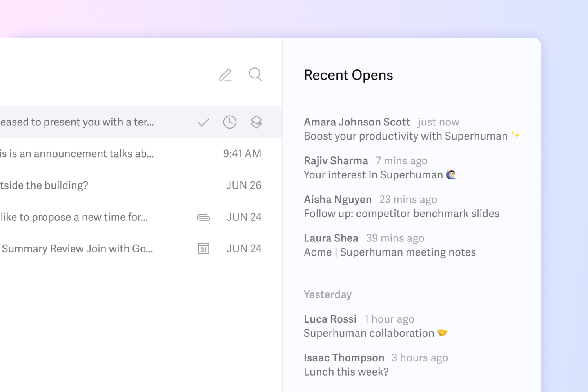
Task: Select the JUN 26 building email
Action: (98, 185)
